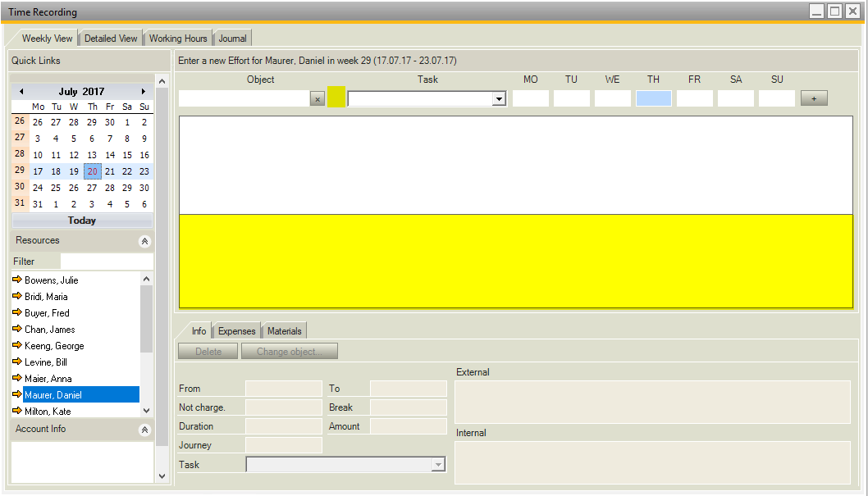Click the WE hours field

612,98
